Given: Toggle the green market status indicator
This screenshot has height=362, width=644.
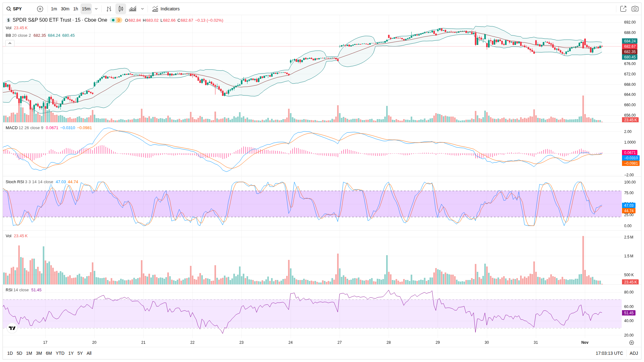Looking at the screenshot, I should click(x=113, y=20).
